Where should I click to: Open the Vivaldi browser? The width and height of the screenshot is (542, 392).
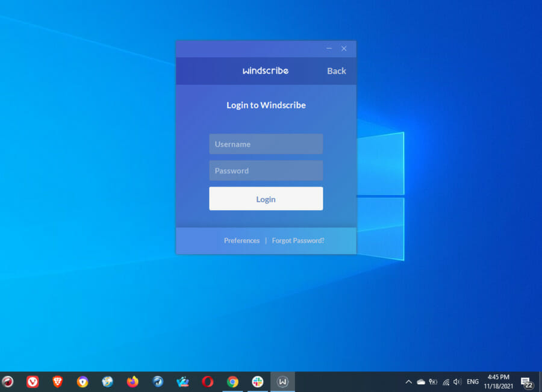(32, 381)
